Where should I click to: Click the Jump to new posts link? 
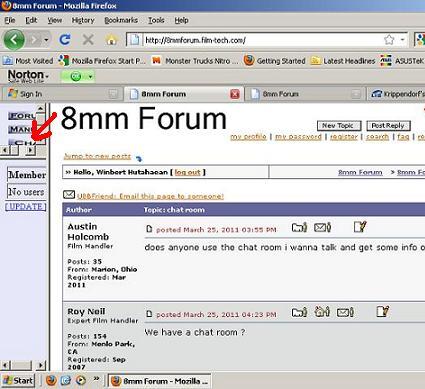click(x=97, y=156)
